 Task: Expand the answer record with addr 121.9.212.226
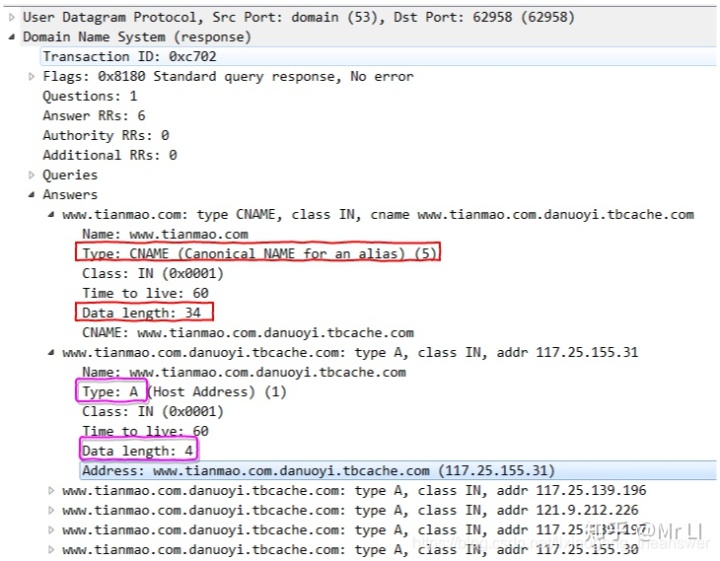click(x=51, y=511)
